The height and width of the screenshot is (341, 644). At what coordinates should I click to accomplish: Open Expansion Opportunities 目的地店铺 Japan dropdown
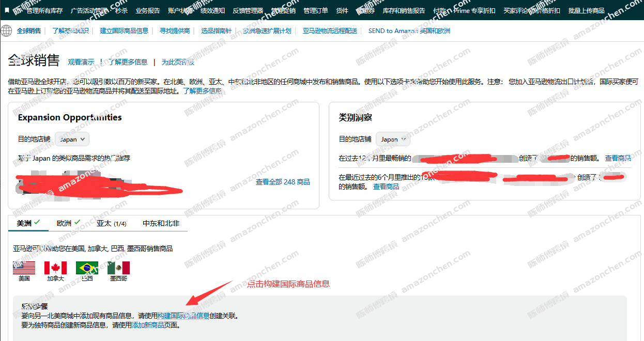pyautogui.click(x=72, y=139)
